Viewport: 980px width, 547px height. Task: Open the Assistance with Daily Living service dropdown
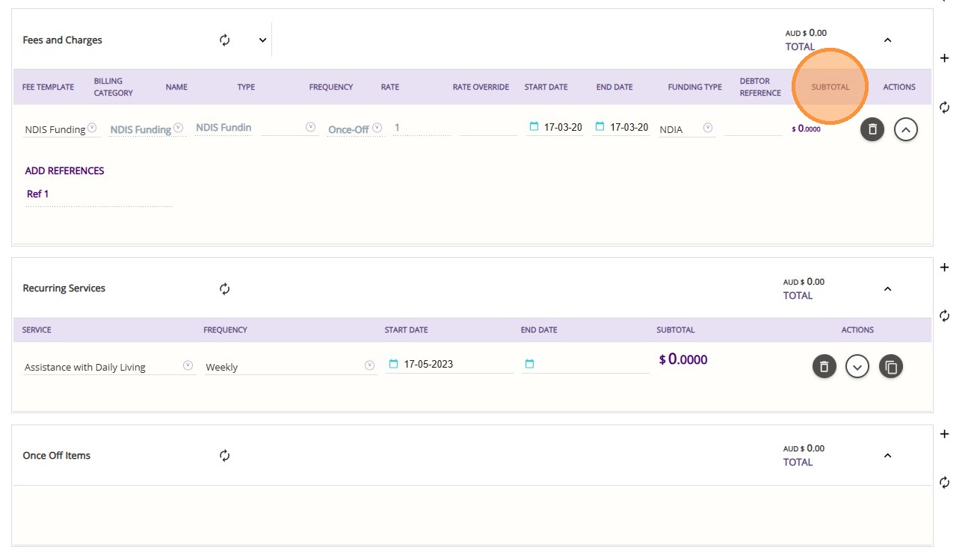[188, 365]
